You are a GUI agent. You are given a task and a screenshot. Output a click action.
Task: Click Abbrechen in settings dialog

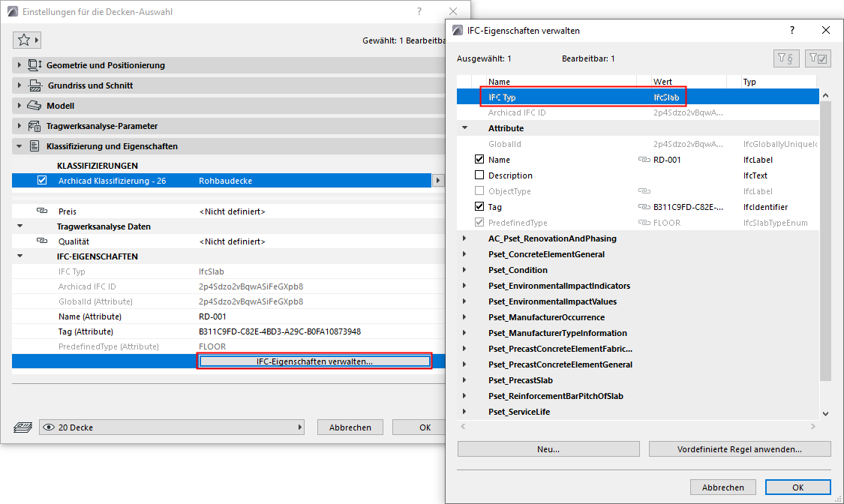pyautogui.click(x=350, y=427)
